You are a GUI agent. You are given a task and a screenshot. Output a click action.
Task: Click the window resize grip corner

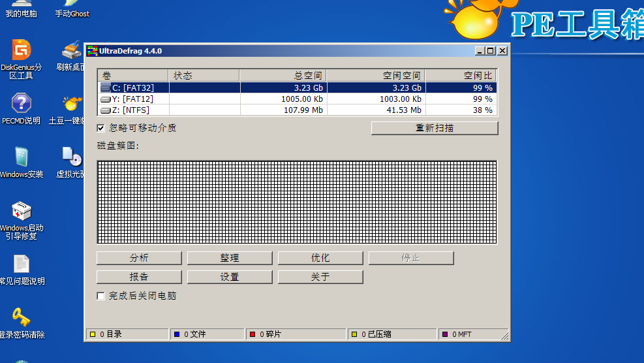(x=505, y=336)
